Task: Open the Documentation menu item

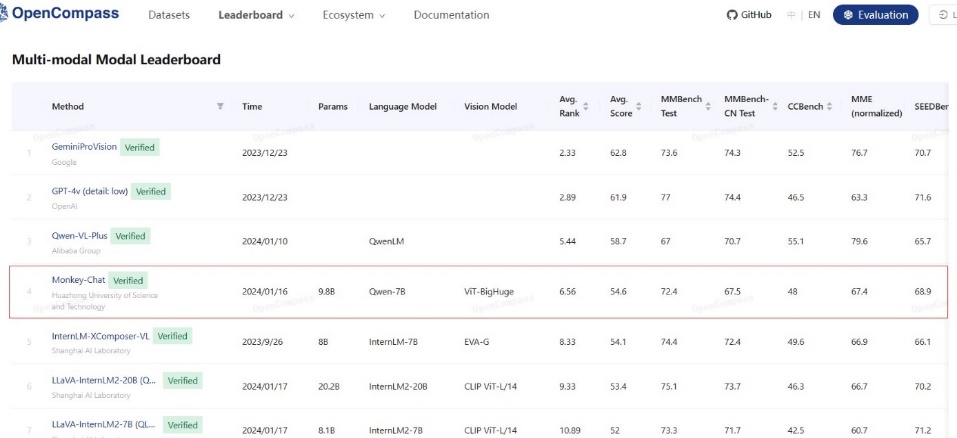Action: (451, 15)
